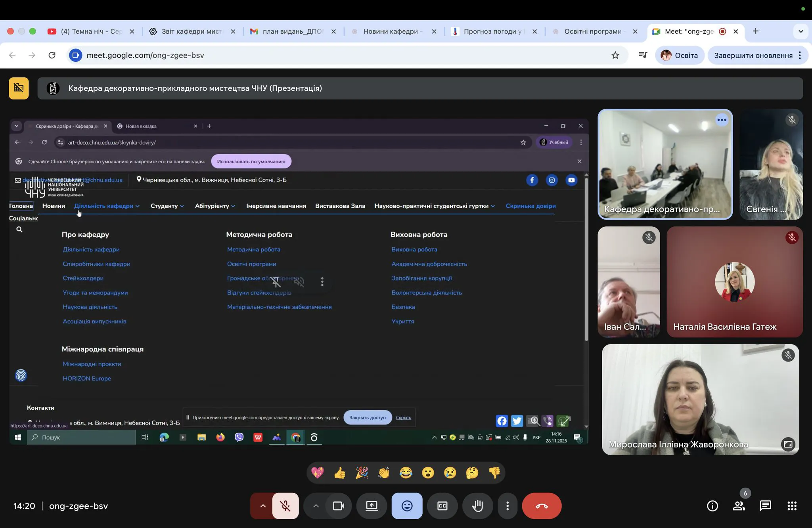Unmute the microphone toggle
The height and width of the screenshot is (528, 812).
coord(285,506)
